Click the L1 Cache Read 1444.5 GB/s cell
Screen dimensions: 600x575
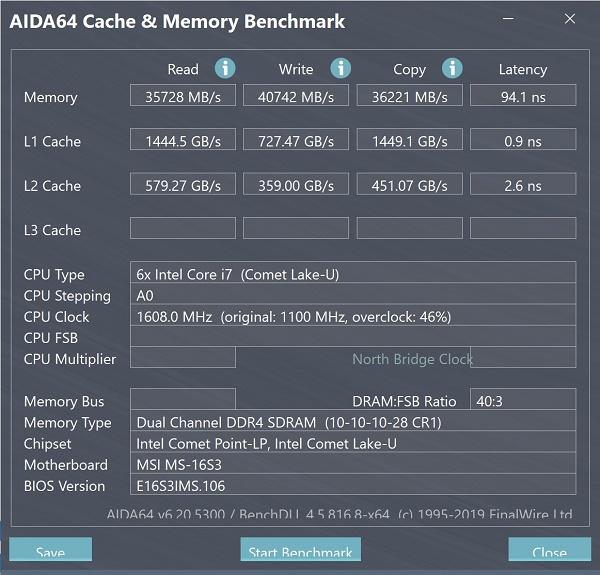(183, 139)
